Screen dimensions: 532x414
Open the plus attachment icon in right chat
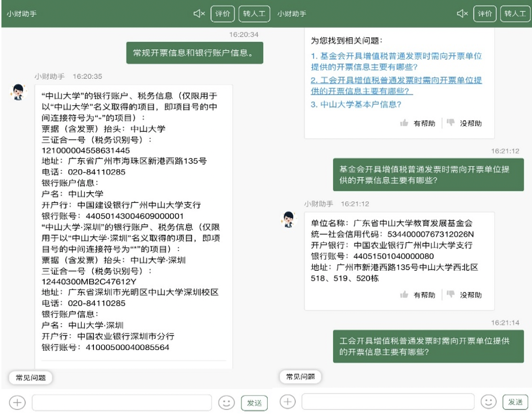(288, 401)
